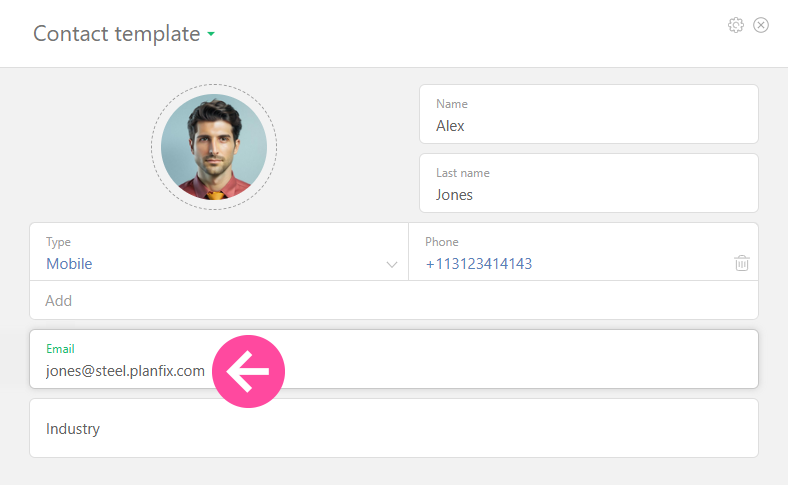
Task: Focus the Last name field containing Jones
Action: [588, 195]
